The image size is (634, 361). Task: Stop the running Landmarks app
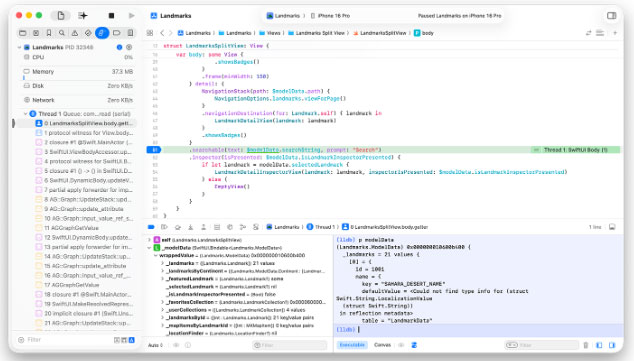pyautogui.click(x=111, y=15)
